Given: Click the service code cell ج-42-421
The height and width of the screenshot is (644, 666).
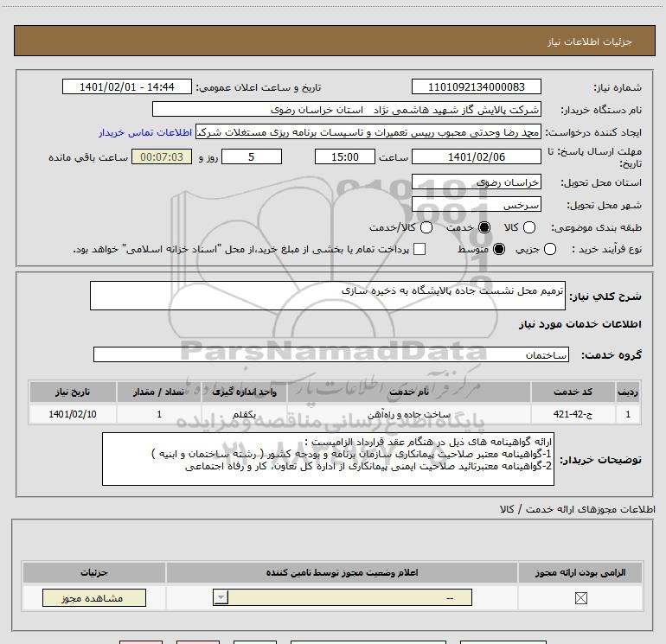Looking at the screenshot, I should pyautogui.click(x=573, y=414).
